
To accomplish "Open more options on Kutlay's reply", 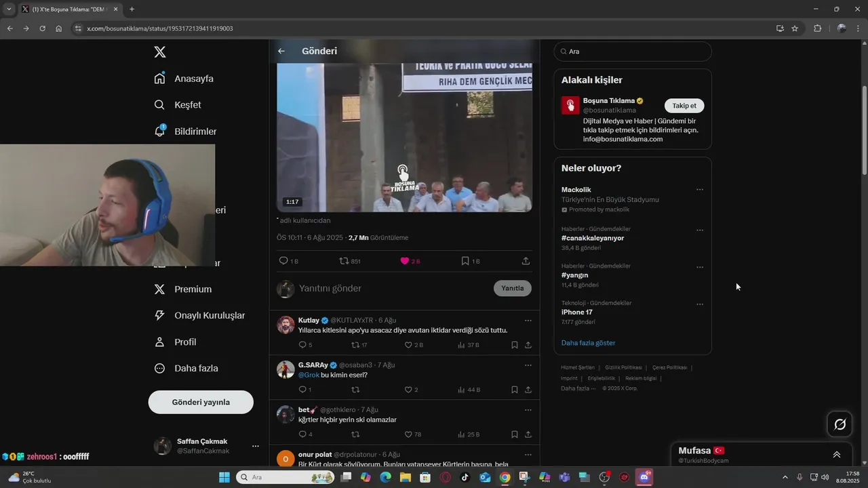I will 528,320.
